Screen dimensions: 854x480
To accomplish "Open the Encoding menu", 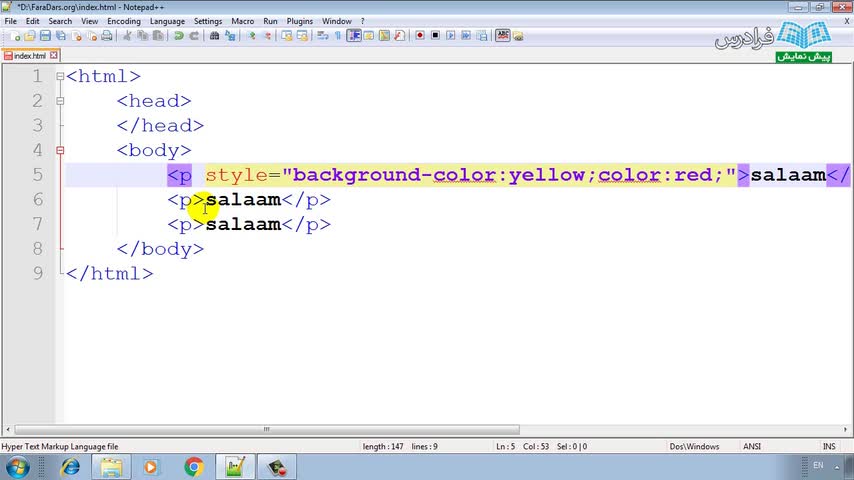I will [124, 21].
